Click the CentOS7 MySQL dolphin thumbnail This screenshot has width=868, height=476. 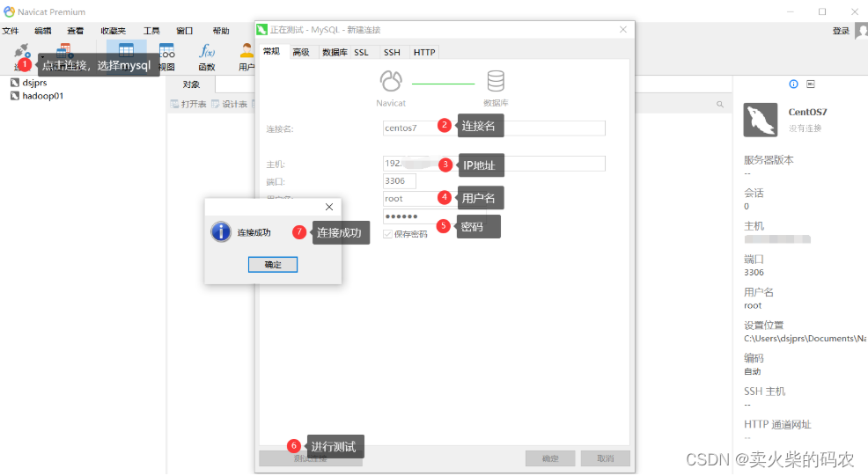(760, 120)
